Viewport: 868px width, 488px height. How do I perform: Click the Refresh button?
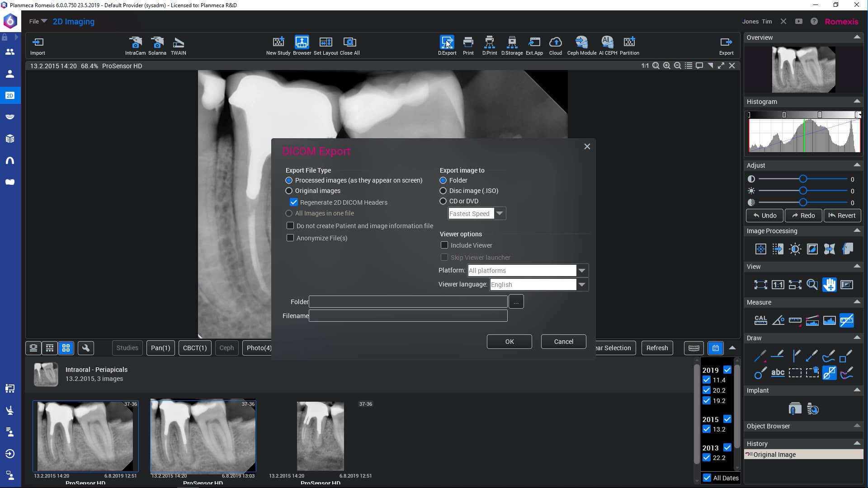click(x=657, y=348)
